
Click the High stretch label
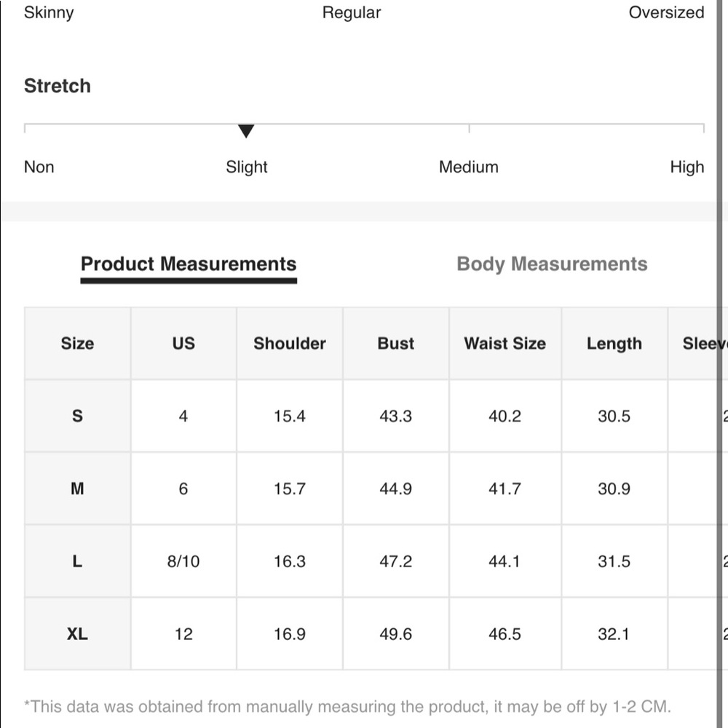coord(687,167)
